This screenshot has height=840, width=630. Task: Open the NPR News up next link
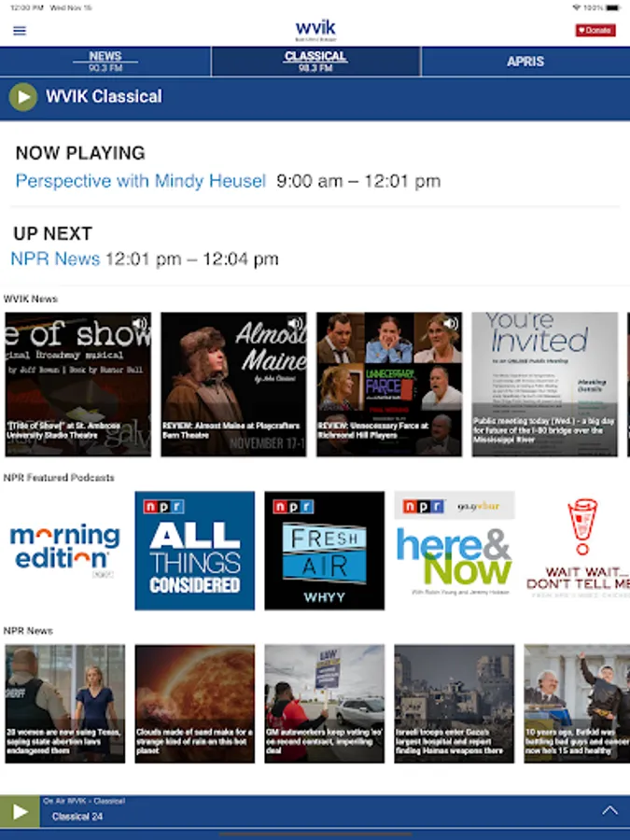coord(55,259)
